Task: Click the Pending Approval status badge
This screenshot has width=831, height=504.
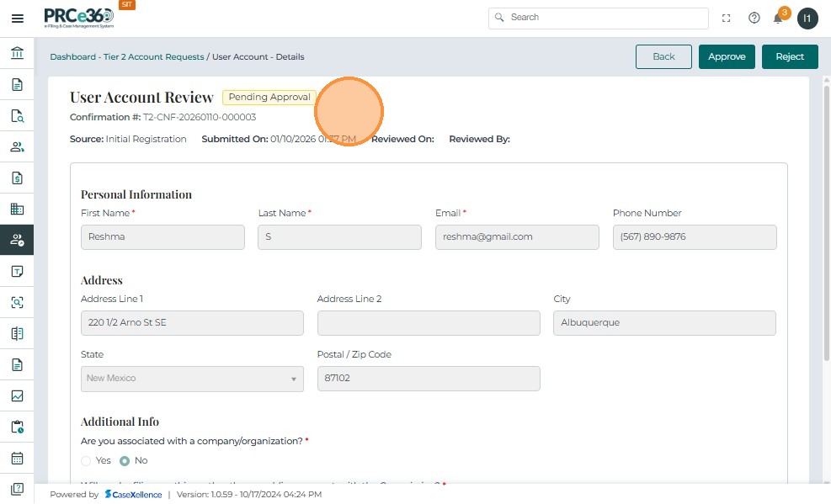Action: pos(269,98)
